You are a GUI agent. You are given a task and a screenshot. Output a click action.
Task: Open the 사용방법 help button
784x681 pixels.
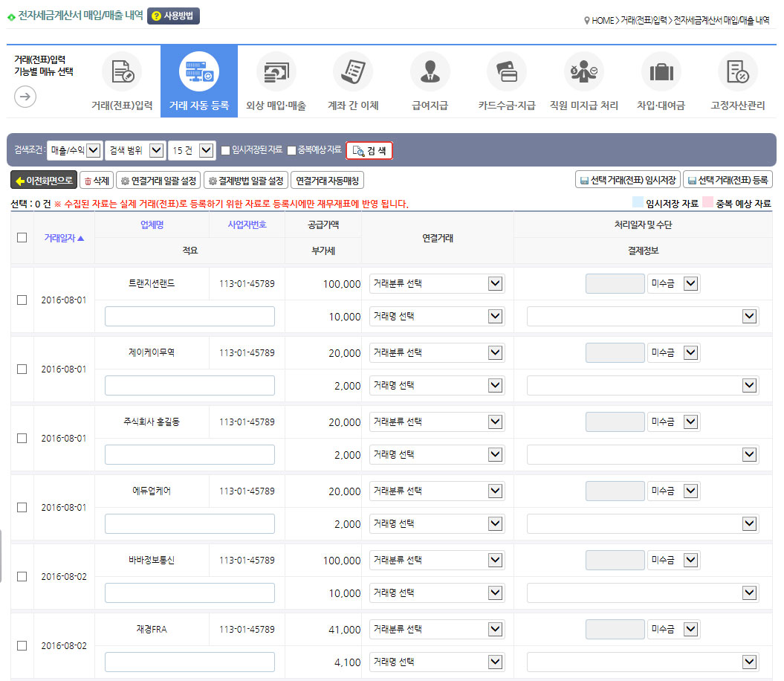click(x=173, y=16)
